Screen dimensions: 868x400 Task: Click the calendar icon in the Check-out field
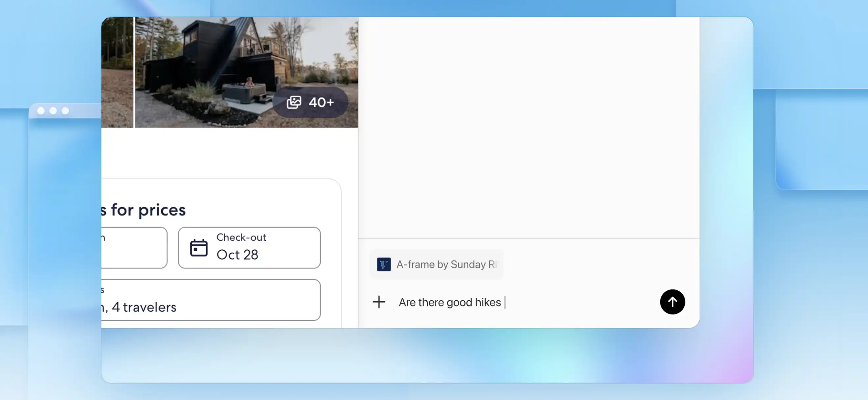[199, 248]
